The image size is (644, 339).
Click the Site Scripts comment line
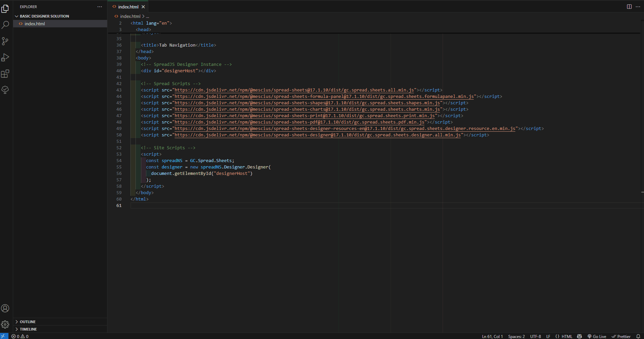tap(168, 148)
